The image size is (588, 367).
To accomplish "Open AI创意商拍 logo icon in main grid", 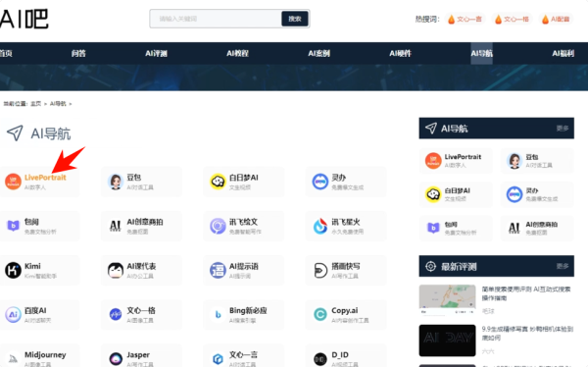I will (116, 226).
